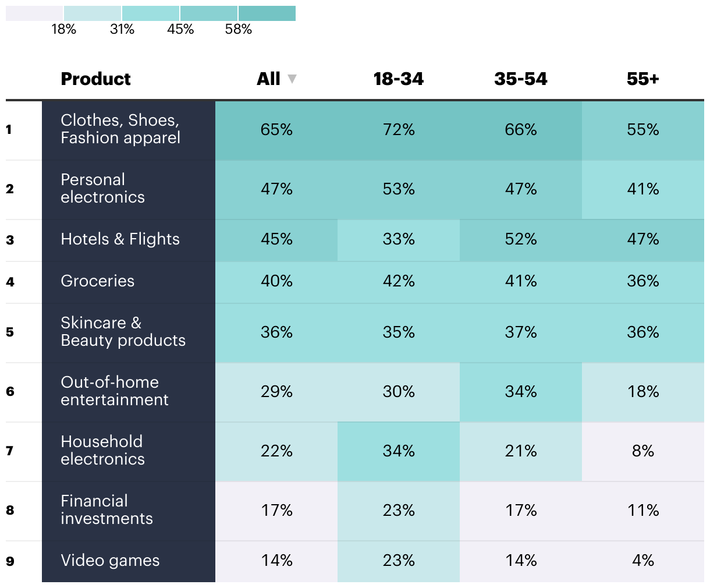This screenshot has height=588, width=710.
Task: Sort by the 18-34 age column
Action: point(398,79)
